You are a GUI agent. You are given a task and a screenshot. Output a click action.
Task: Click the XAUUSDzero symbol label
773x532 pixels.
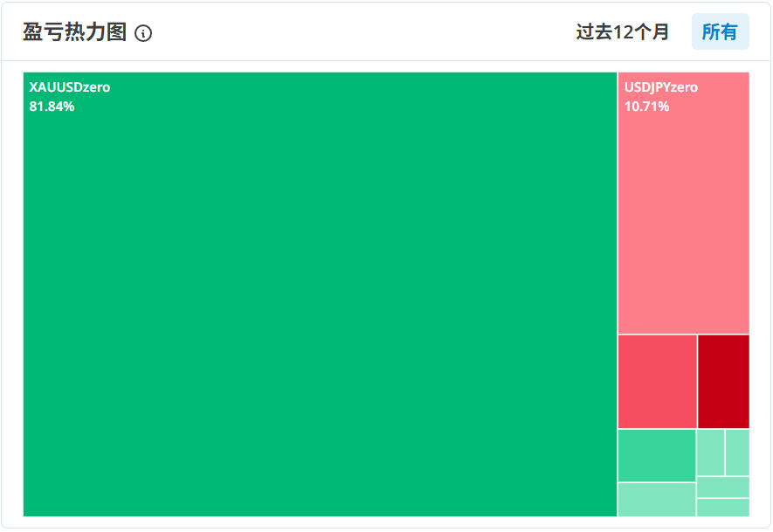(70, 87)
